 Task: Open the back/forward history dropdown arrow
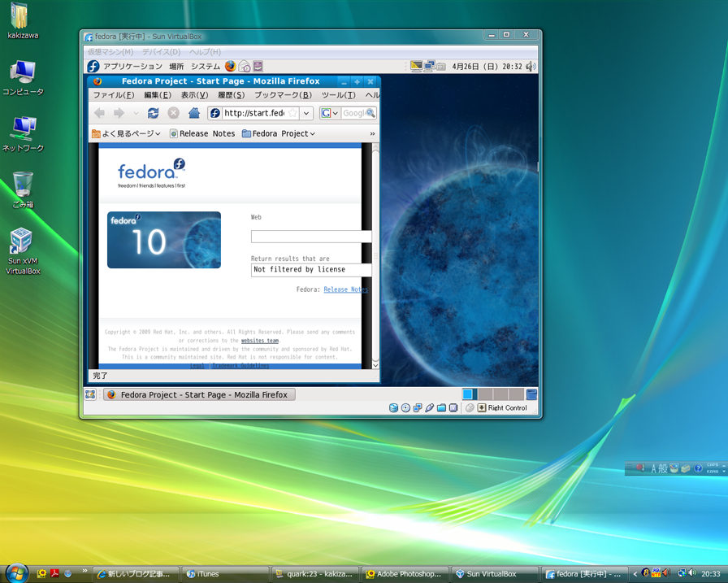click(x=136, y=113)
